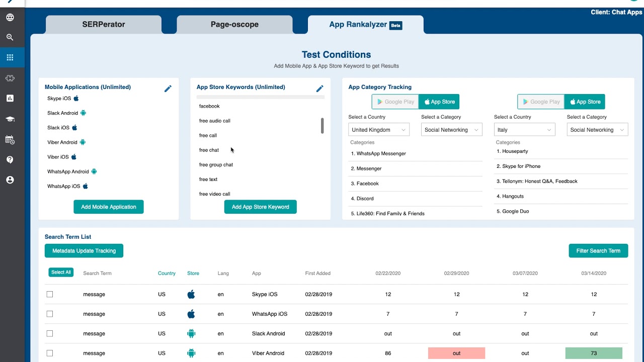Click the Apple store icon in WhatsApp iOS row
This screenshot has height=362, width=644.
pyautogui.click(x=191, y=314)
